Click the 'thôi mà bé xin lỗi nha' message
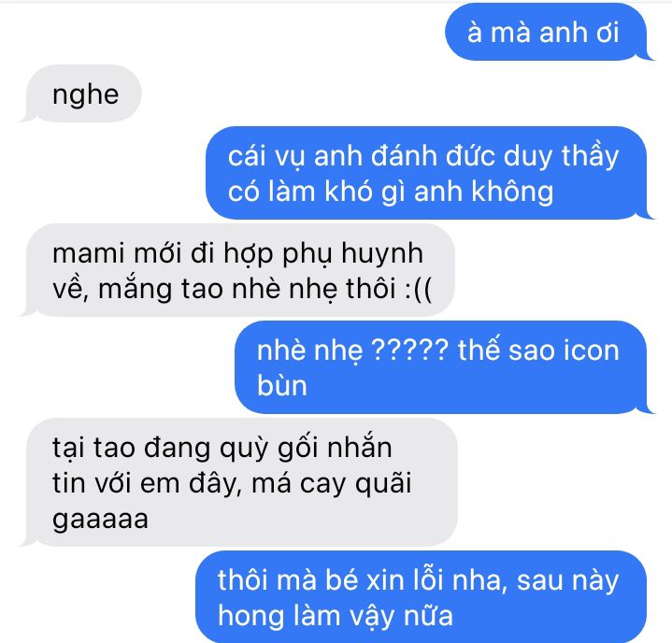 point(421,597)
